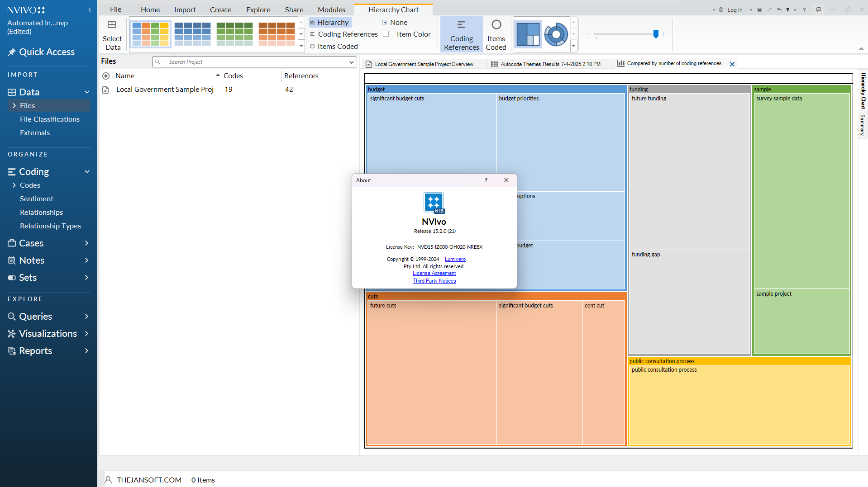
Task: Click the user account icon
Action: (x=721, y=9)
